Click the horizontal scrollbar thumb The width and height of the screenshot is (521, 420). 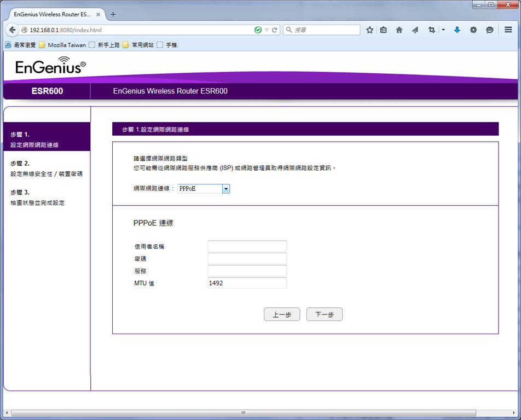244,413
